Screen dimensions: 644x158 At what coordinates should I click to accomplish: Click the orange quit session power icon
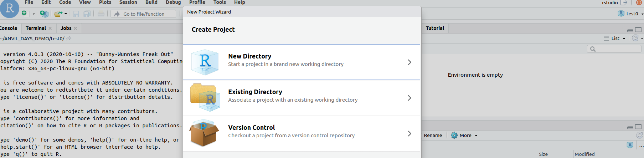coord(639,2)
